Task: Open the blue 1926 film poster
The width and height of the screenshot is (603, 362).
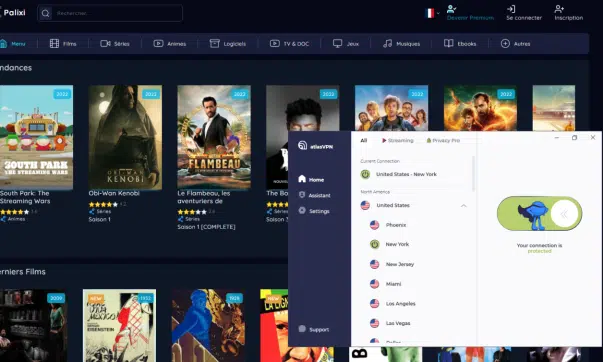Action: 208,325
